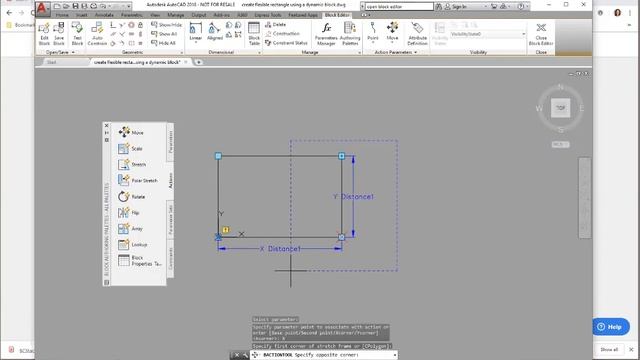640x360 pixels.
Task: Click the X Distance1 parameter label
Action: tap(280, 249)
